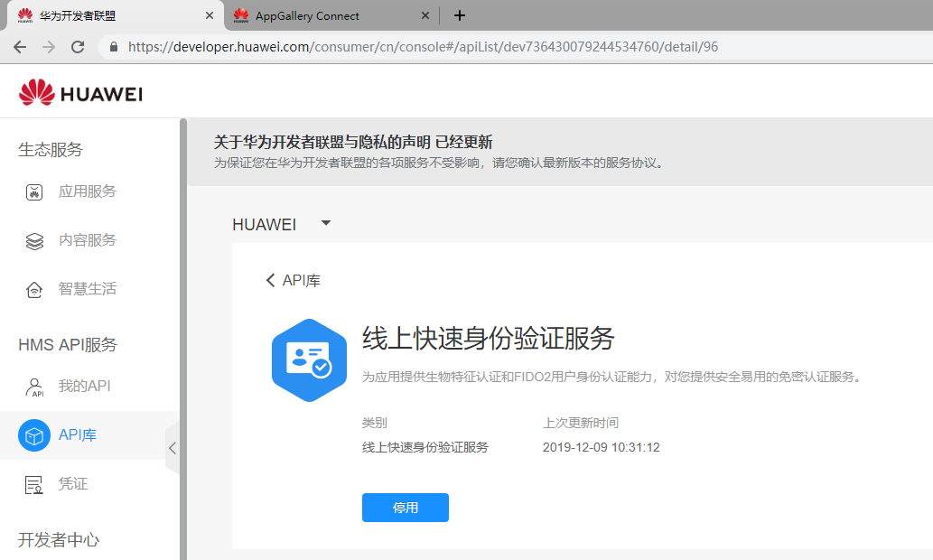Reload the page with browser refresh icon
Screen dimensions: 933x560
pyautogui.click(x=78, y=47)
